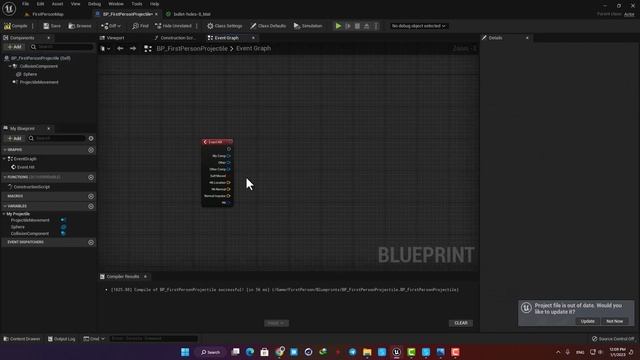Image resolution: width=640 pixels, height=360 pixels.
Task: Open the File menu
Action: coord(25,4)
